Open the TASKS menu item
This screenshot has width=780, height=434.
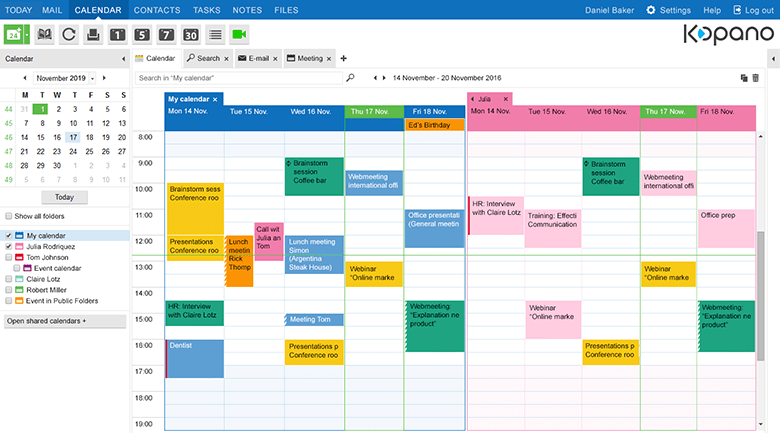pyautogui.click(x=206, y=10)
